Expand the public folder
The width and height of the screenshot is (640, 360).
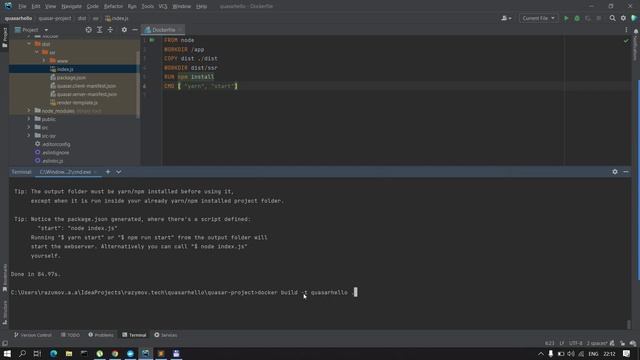click(x=29, y=119)
